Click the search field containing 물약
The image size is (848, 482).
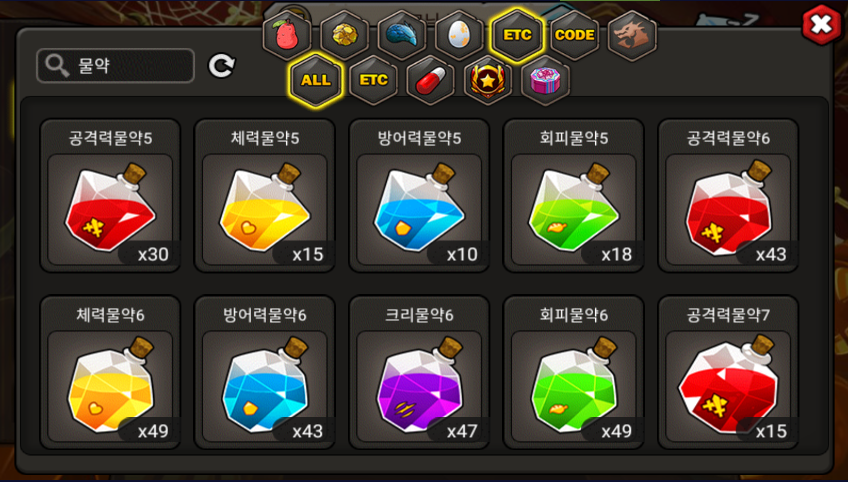pyautogui.click(x=115, y=65)
